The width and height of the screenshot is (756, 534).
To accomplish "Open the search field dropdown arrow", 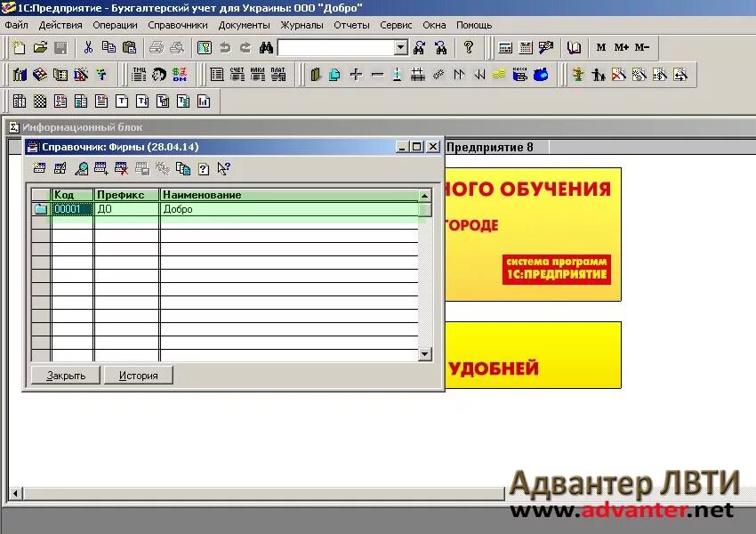I will 400,47.
